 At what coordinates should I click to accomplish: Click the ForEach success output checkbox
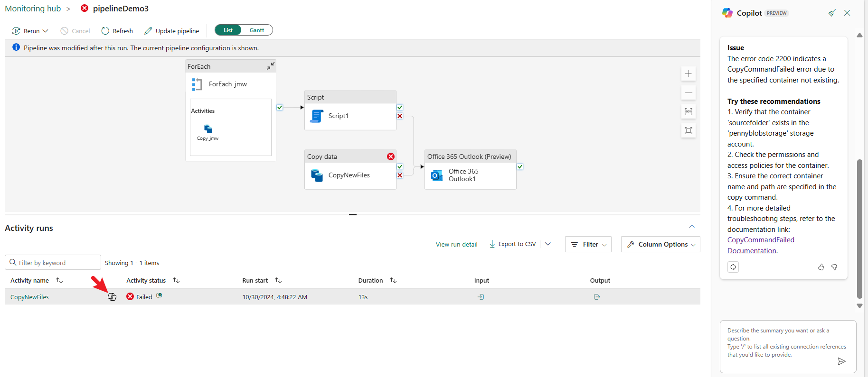(280, 108)
